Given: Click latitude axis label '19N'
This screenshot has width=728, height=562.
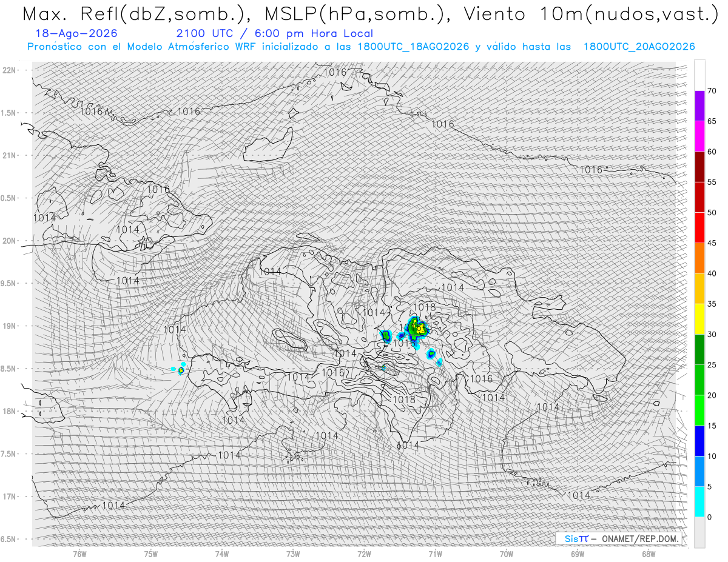Looking at the screenshot, I should (10, 326).
